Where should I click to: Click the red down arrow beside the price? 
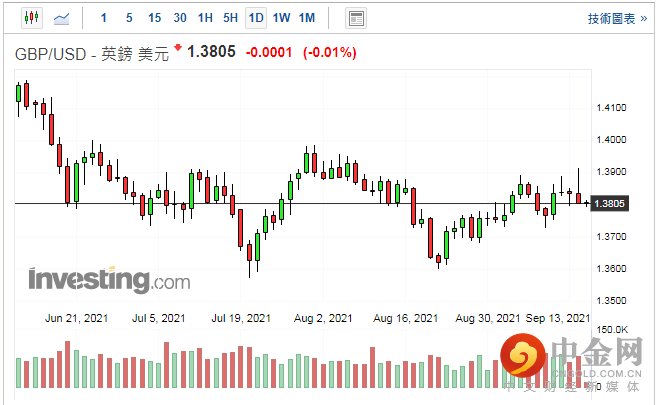pyautogui.click(x=178, y=48)
